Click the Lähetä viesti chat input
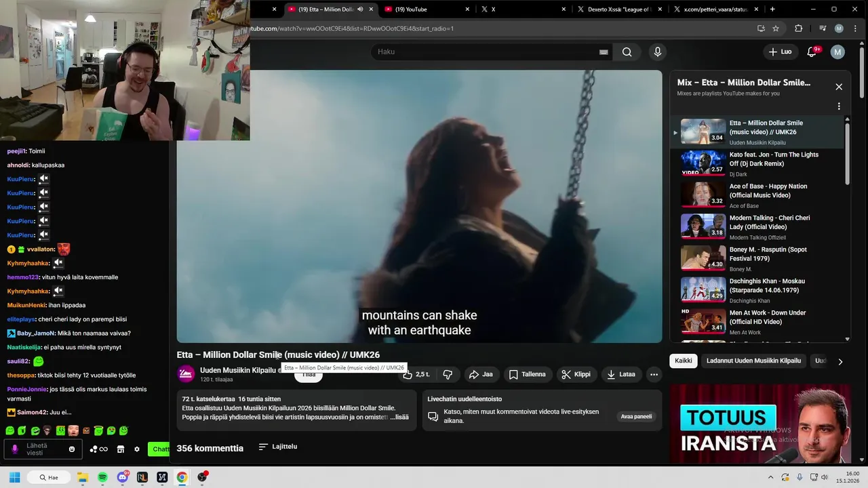Screen dimensions: 868x488 (43, 449)
